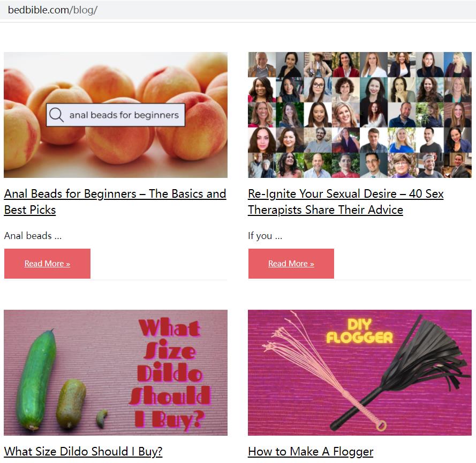
Task: Click the bedbible.com/blog/ address bar
Action: tap(238, 10)
